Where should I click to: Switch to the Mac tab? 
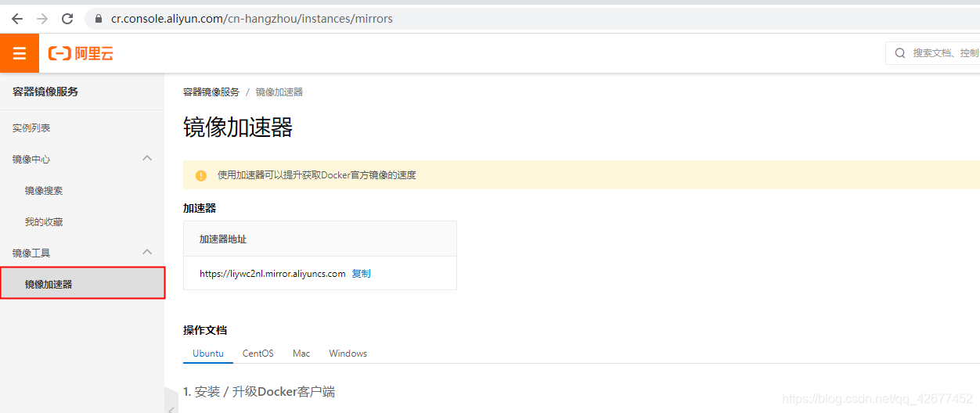pyautogui.click(x=301, y=354)
